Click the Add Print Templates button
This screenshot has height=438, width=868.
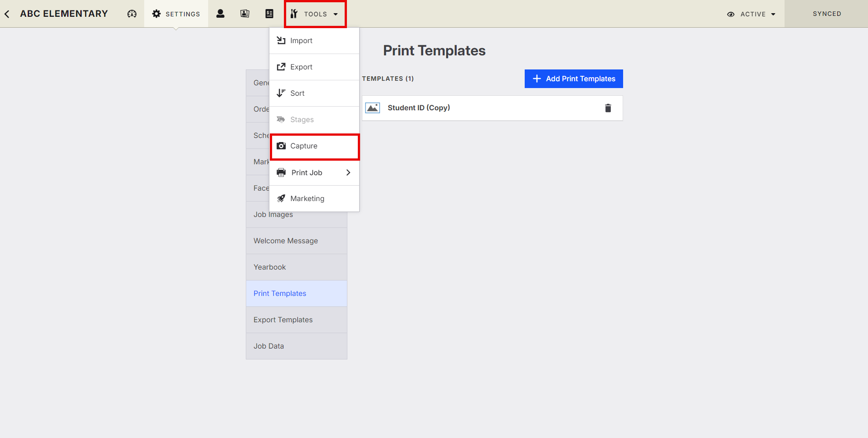[x=574, y=79]
